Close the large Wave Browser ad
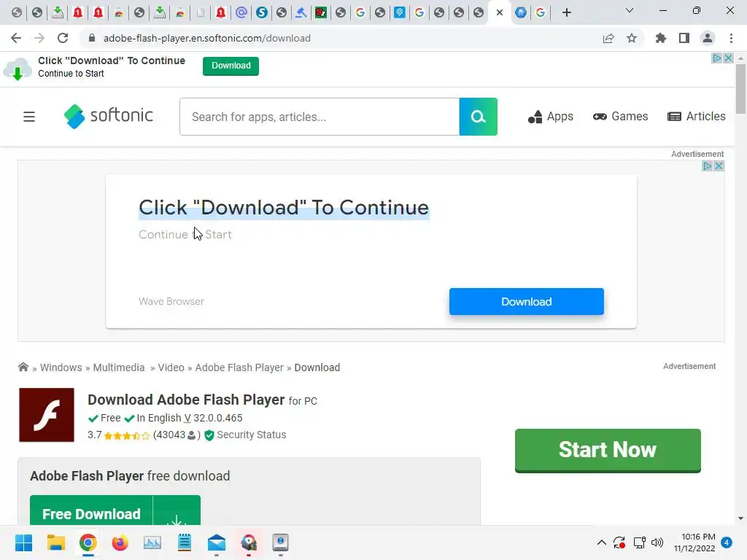 click(x=719, y=166)
